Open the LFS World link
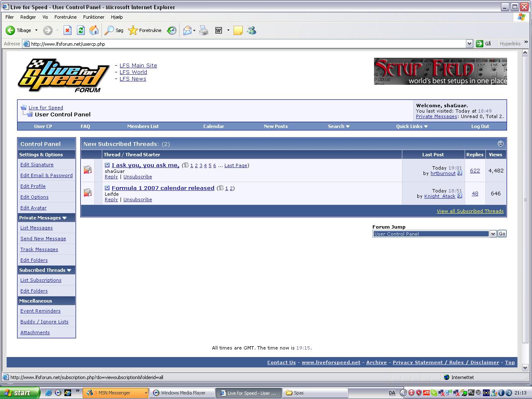Screen dimensions: 532x399 pyautogui.click(x=133, y=72)
